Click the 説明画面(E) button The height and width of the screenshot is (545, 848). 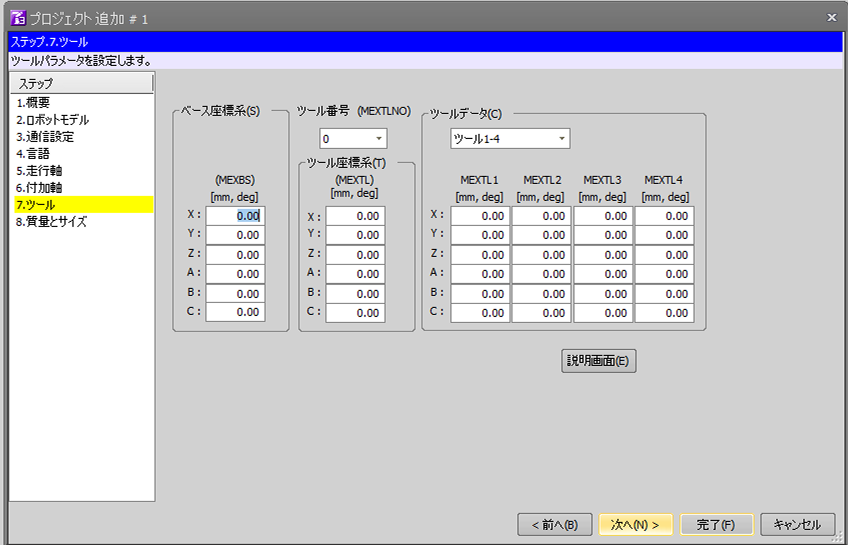pos(598,361)
